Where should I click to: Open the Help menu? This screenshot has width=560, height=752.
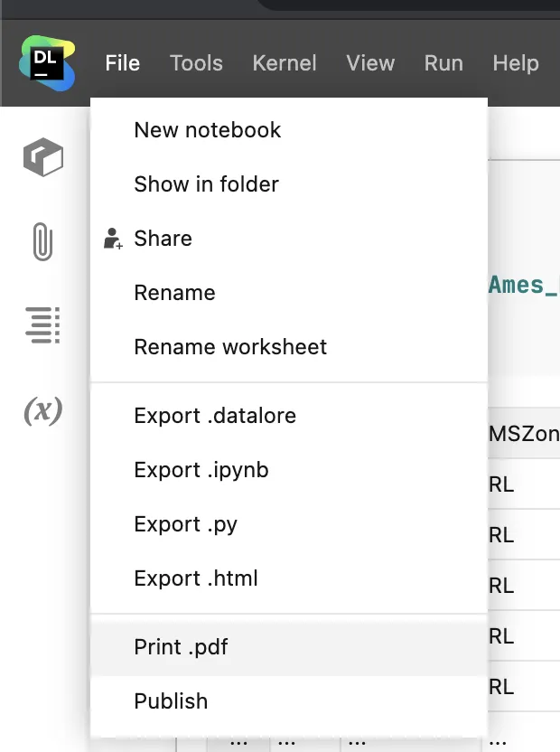tap(516, 63)
